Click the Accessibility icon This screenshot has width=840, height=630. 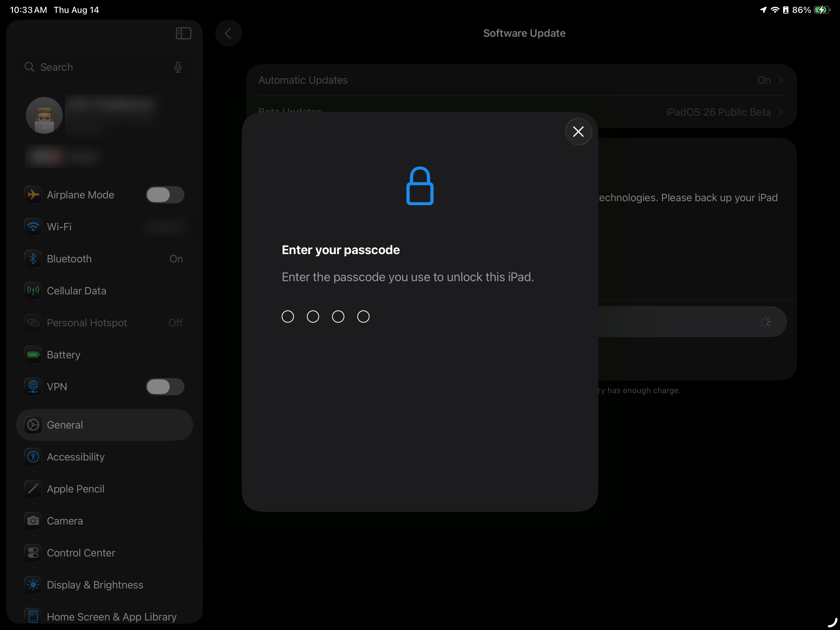coord(33,457)
